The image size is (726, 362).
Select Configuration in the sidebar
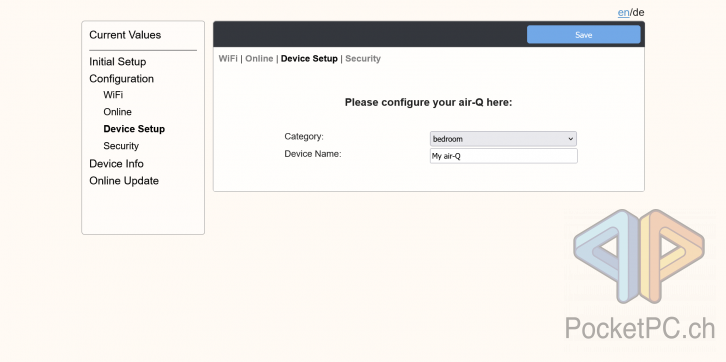[x=121, y=79]
